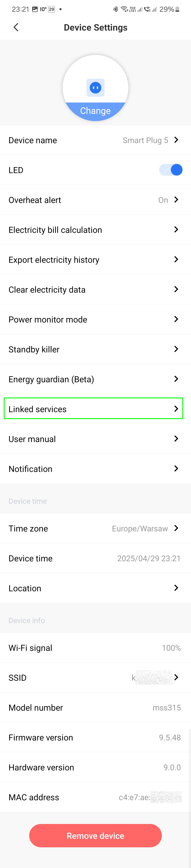This screenshot has width=191, height=868.
Task: Open Power monitor mode
Action: pos(95,320)
